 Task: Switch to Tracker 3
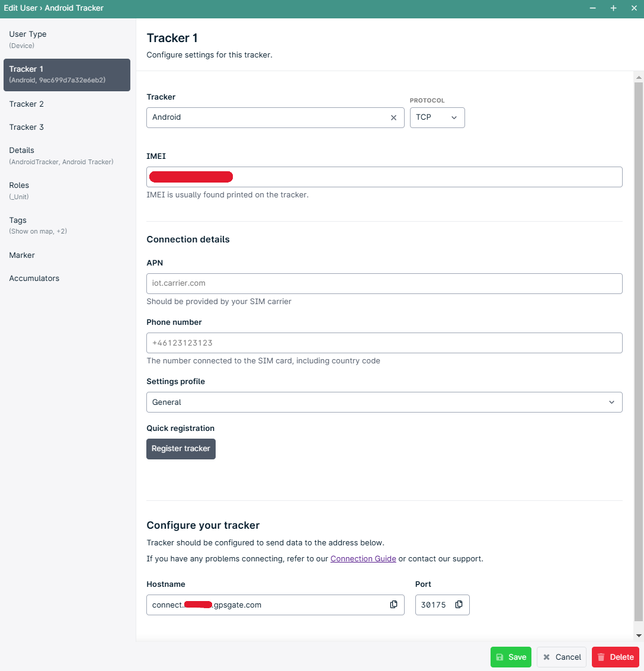pos(67,127)
